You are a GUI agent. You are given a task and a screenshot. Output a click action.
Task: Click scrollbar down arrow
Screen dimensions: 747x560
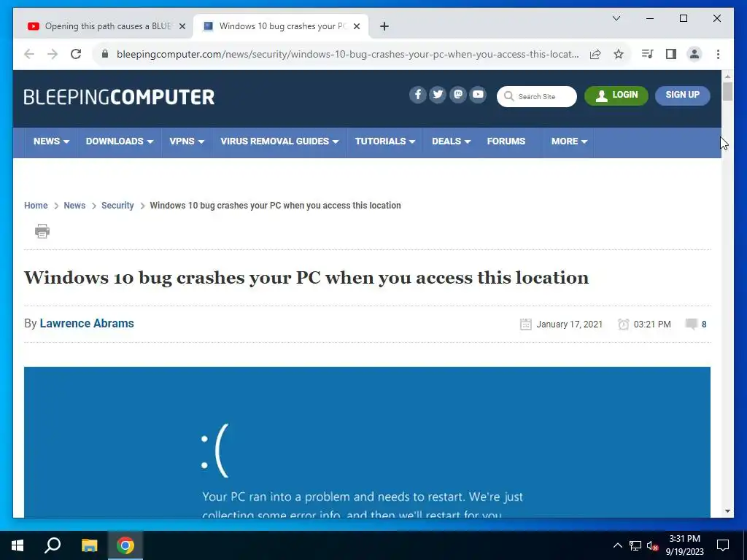727,511
